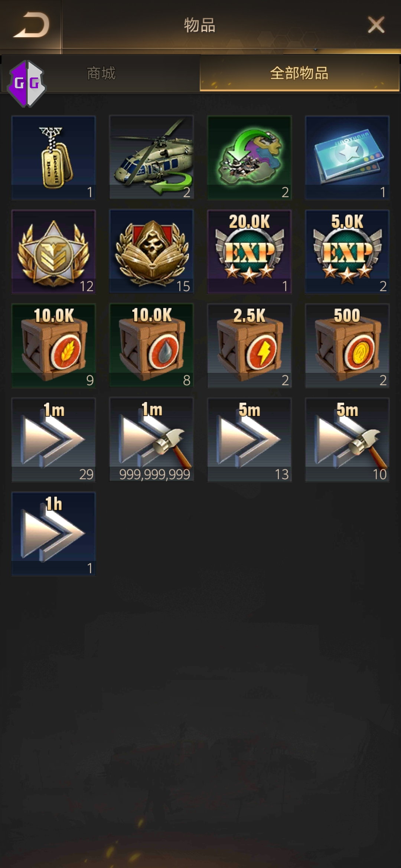Pick the 5m hammer build speedup
Screen dimensions: 401x868
point(347,440)
